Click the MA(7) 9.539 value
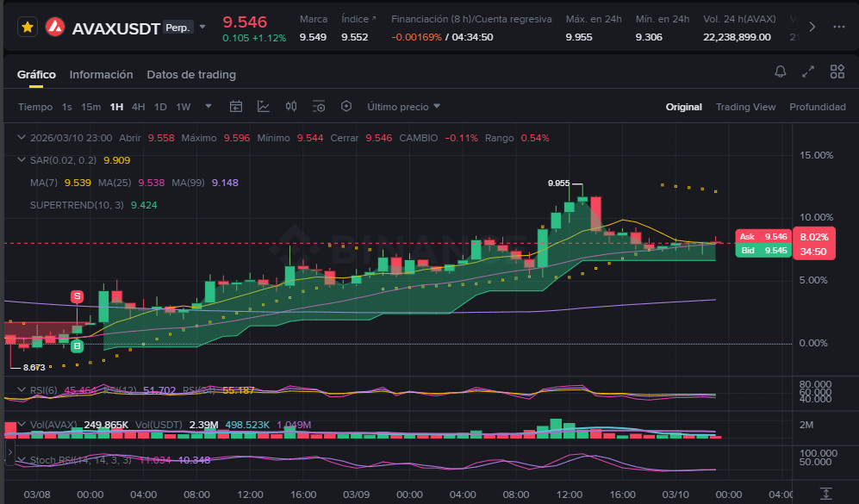Image resolution: width=859 pixels, height=504 pixels. [78, 183]
